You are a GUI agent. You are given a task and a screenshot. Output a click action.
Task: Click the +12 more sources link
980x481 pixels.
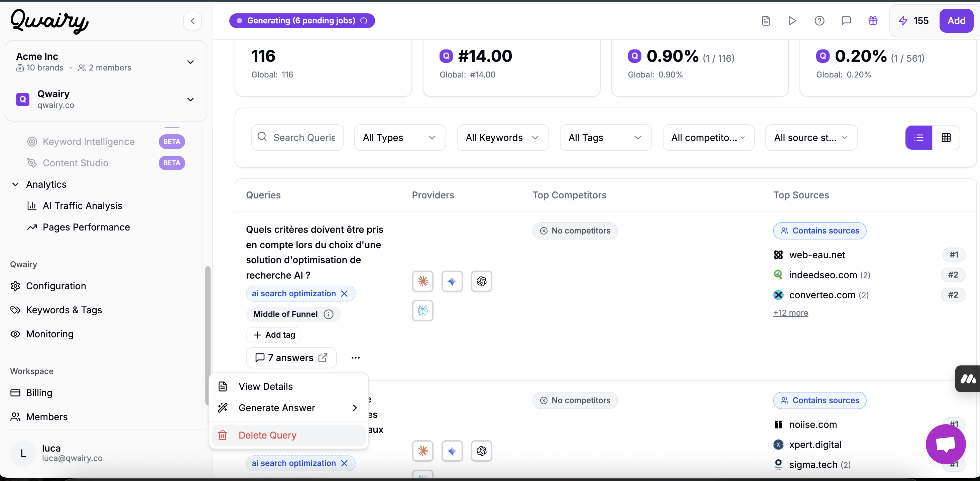790,313
